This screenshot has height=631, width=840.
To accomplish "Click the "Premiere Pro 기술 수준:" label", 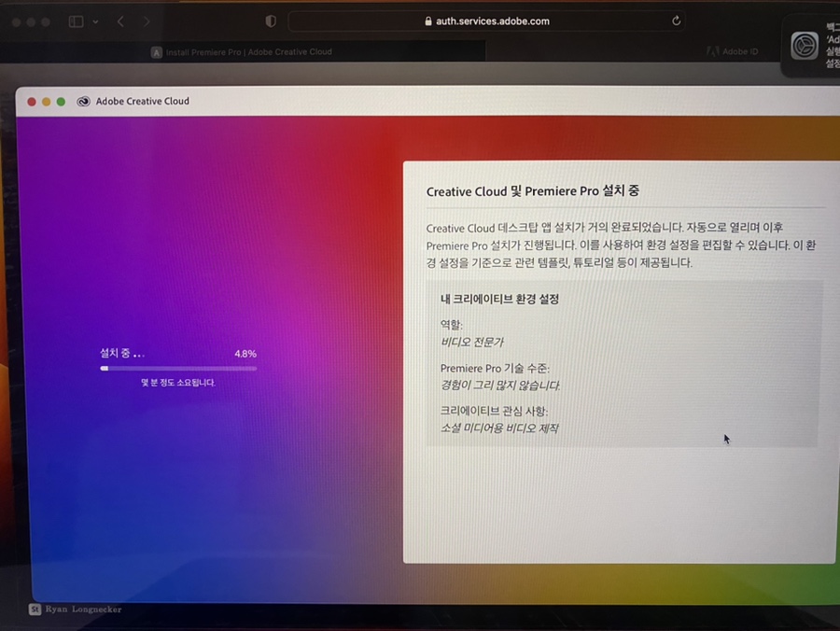I will coord(495,368).
